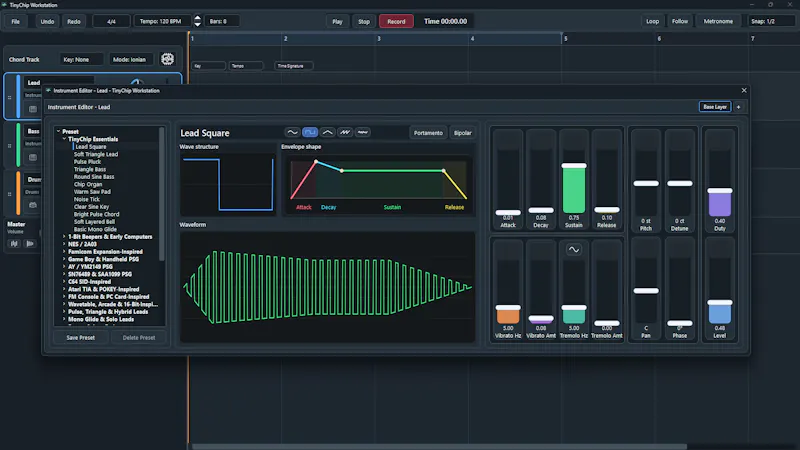Click bar 5 marker on timeline ruler
This screenshot has width=800, height=450.
click(565, 39)
